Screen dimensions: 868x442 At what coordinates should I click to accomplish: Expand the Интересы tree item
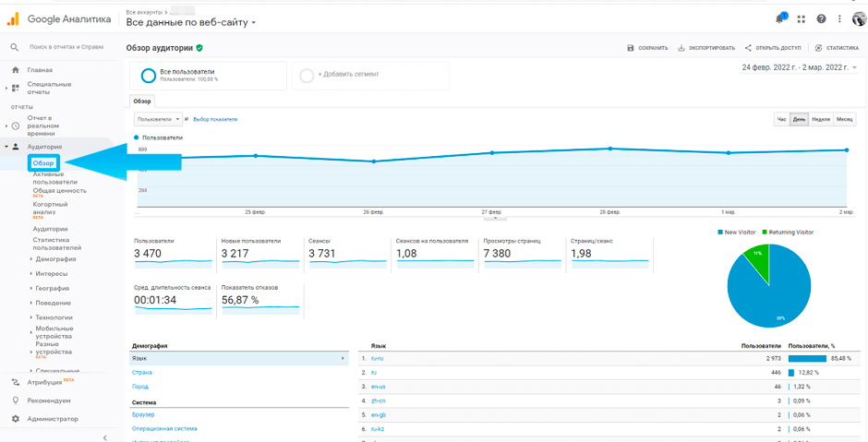[x=30, y=274]
